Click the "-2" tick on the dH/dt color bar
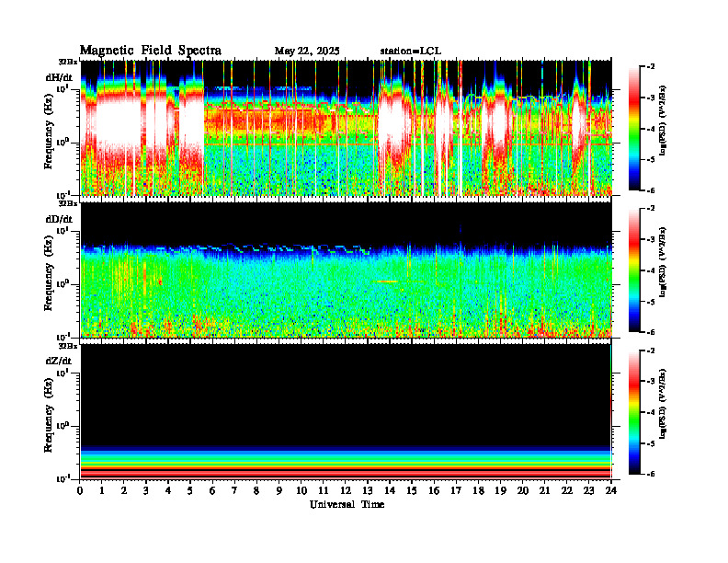 coord(651,67)
